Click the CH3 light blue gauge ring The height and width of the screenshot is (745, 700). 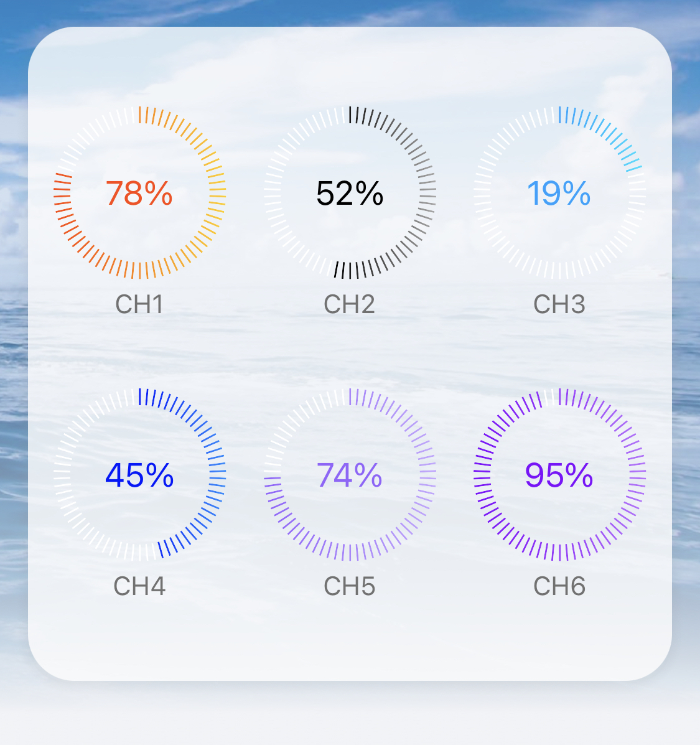tap(560, 192)
